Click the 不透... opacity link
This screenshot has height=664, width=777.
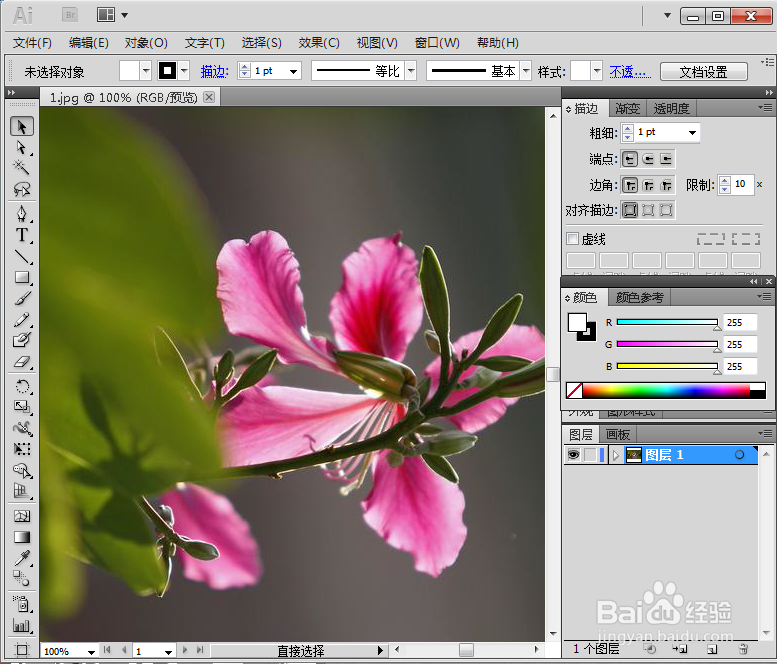(630, 71)
